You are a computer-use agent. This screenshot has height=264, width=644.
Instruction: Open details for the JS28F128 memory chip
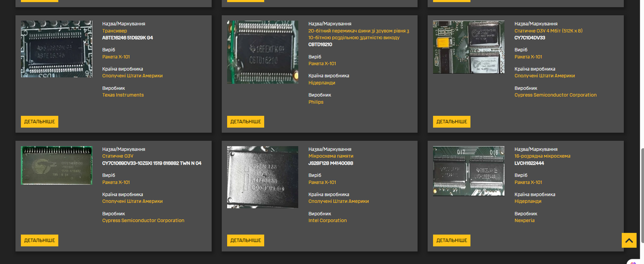[x=245, y=240]
